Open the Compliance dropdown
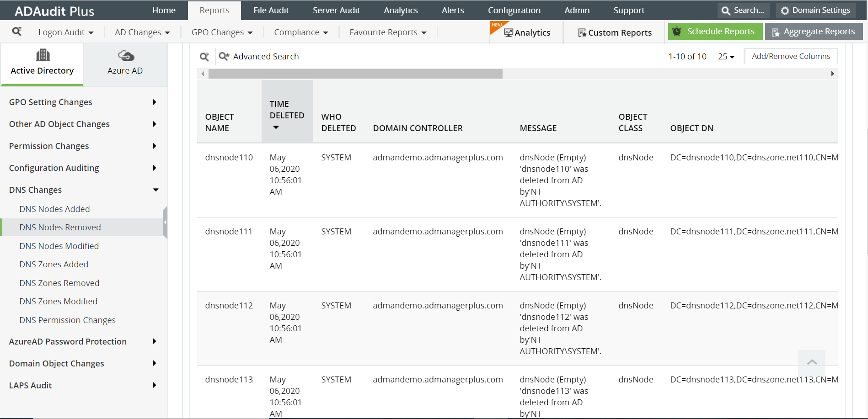Viewport: 868px width, 419px height. pos(300,32)
